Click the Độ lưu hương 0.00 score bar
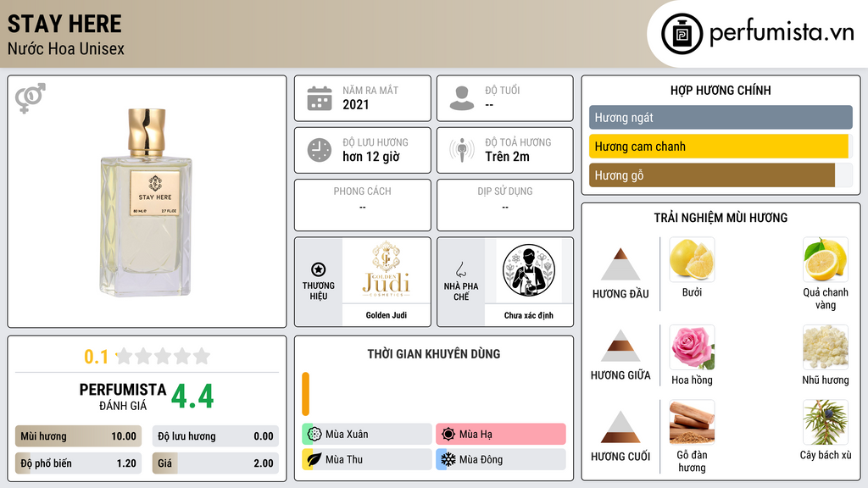Image resolution: width=868 pixels, height=488 pixels. click(215, 436)
